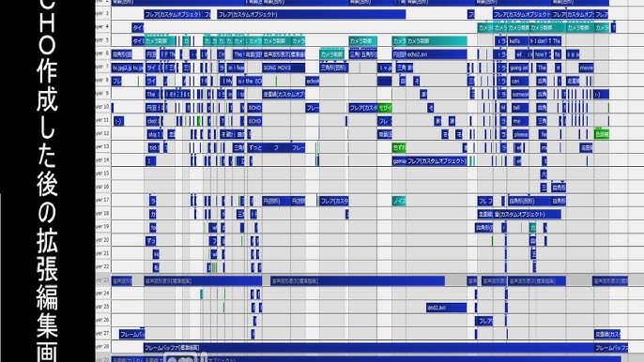Toggle the Layer 25 label
The width and height of the screenshot is (644, 362).
(x=102, y=307)
